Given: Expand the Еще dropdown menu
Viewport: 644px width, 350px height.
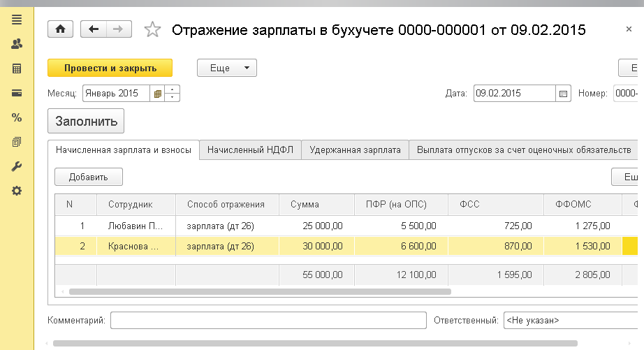Looking at the screenshot, I should 227,68.
